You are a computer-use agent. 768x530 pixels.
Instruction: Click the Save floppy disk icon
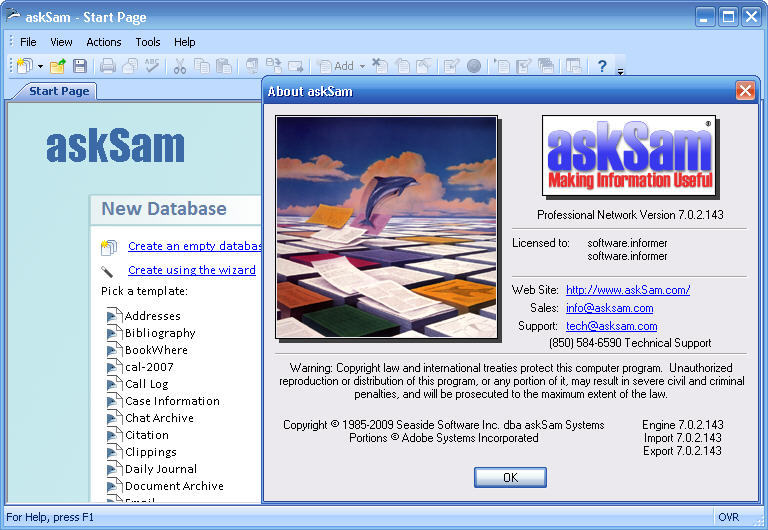[x=80, y=66]
